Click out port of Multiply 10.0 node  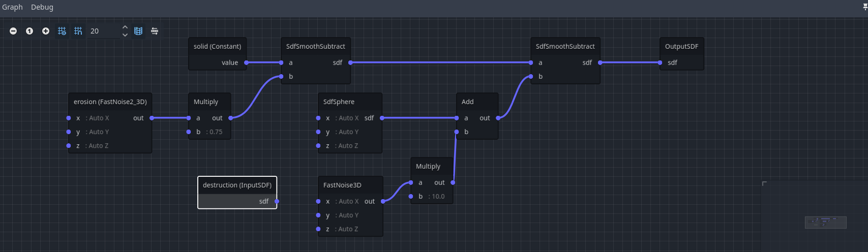(x=453, y=182)
